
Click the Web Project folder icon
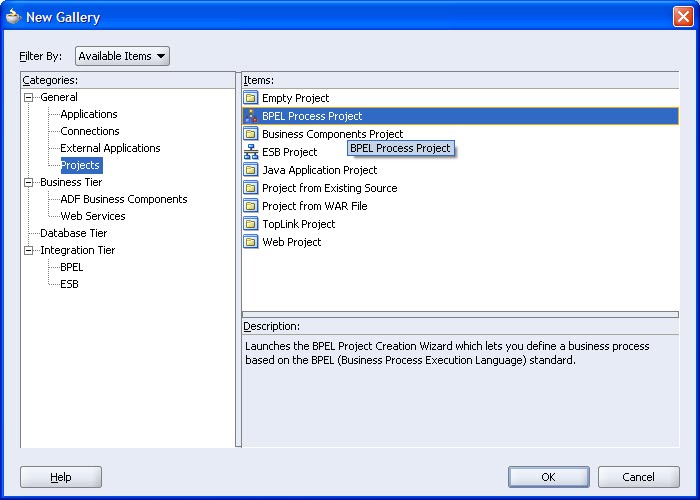(251, 242)
